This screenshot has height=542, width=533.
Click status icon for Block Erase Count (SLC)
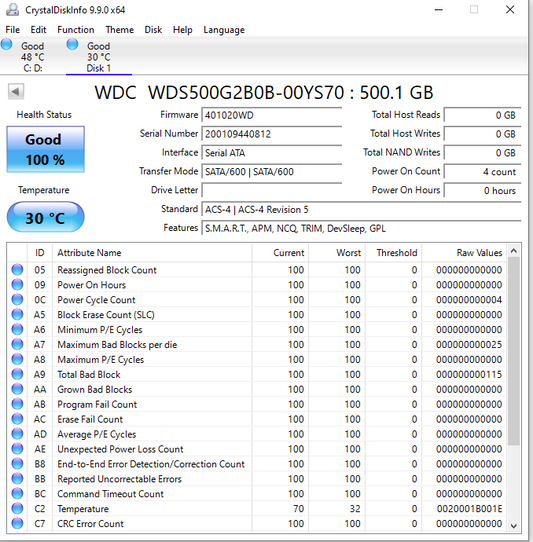[17, 314]
